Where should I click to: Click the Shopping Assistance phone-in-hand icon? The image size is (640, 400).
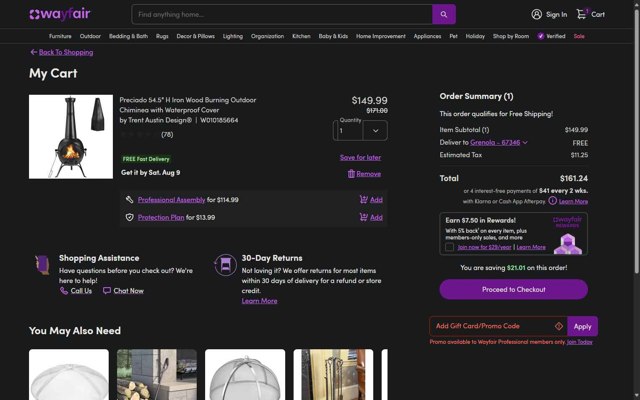pos(42,265)
